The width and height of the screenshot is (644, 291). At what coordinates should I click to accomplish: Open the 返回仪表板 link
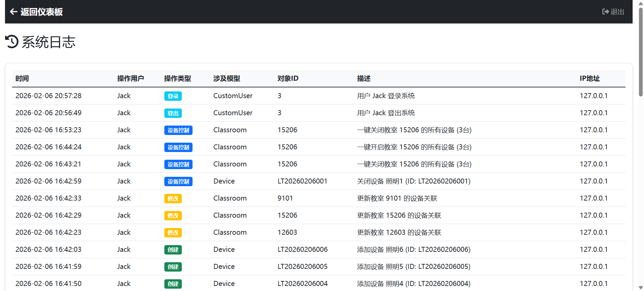pos(36,12)
